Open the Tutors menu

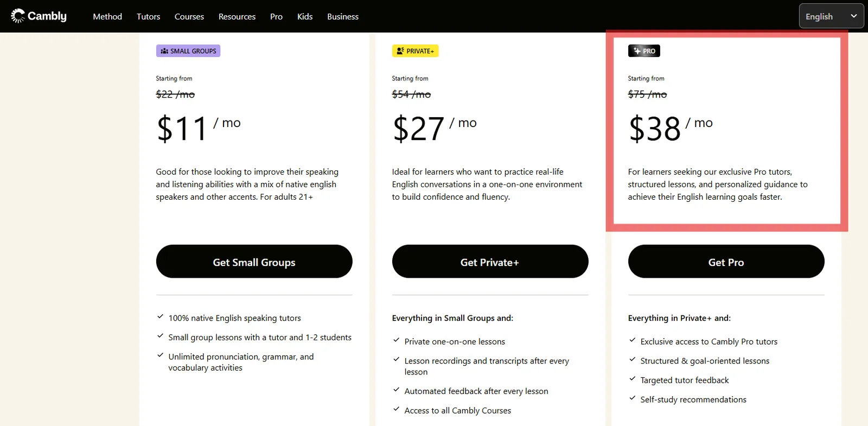(148, 16)
